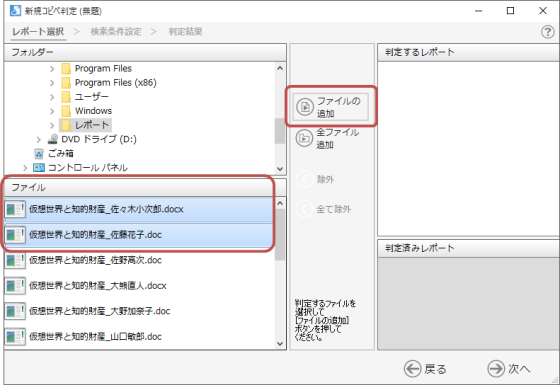Viewport: 560px width, 385px height.
Task: Click the Program Files folder icon
Action: [66, 69]
